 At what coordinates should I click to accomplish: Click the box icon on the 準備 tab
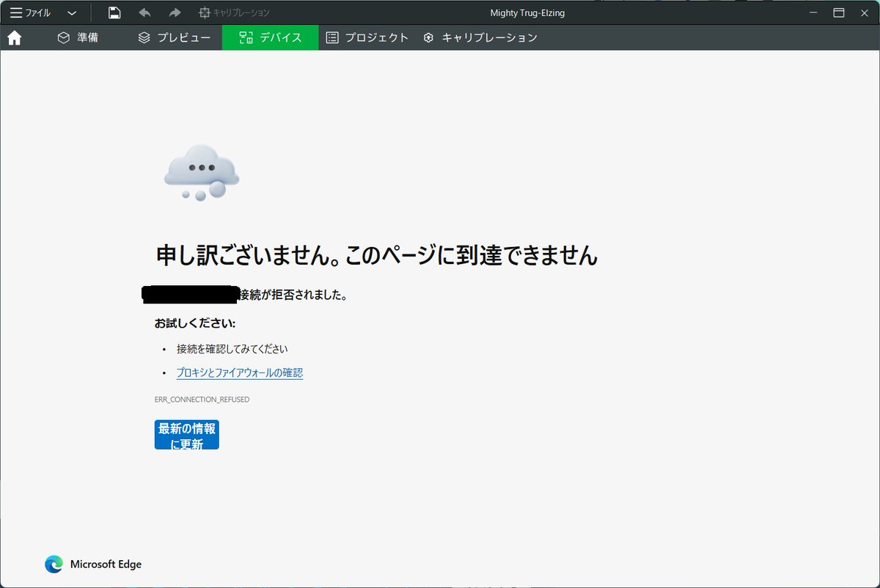coord(63,37)
